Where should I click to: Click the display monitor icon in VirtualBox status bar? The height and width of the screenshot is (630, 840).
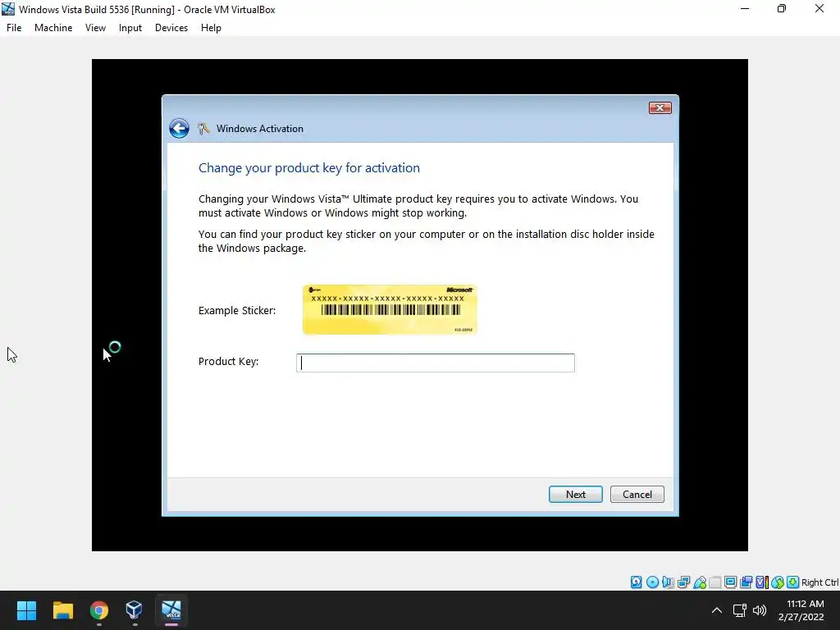pyautogui.click(x=730, y=582)
